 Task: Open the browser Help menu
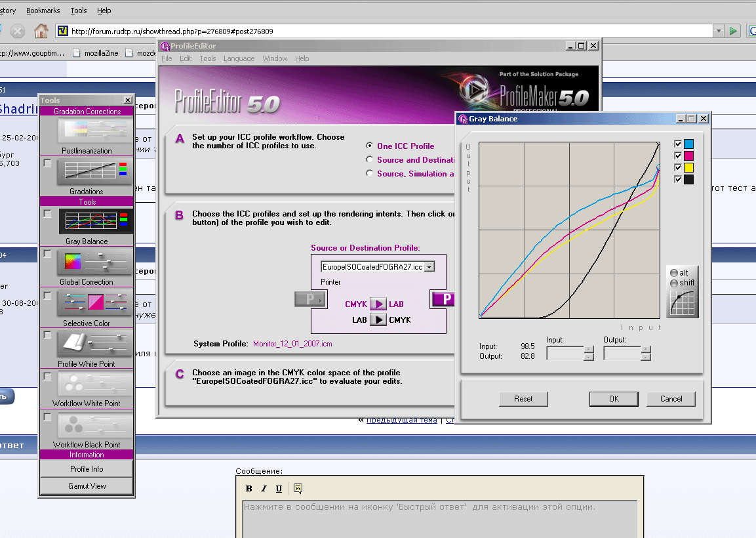[104, 10]
